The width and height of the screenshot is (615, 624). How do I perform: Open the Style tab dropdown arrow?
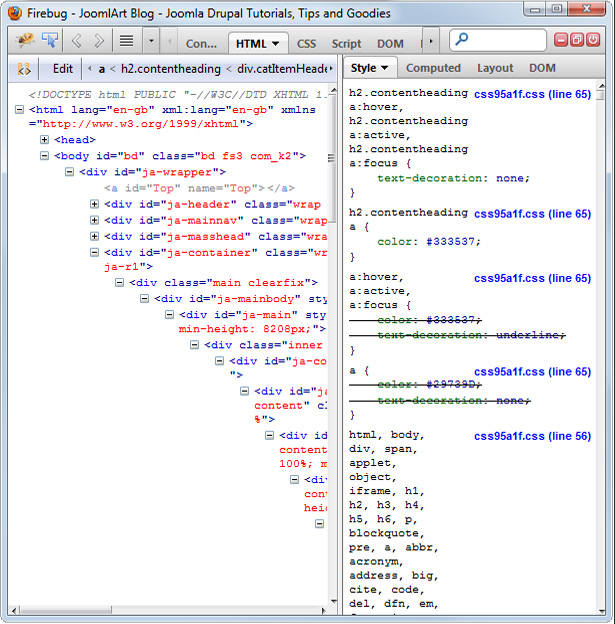(385, 68)
